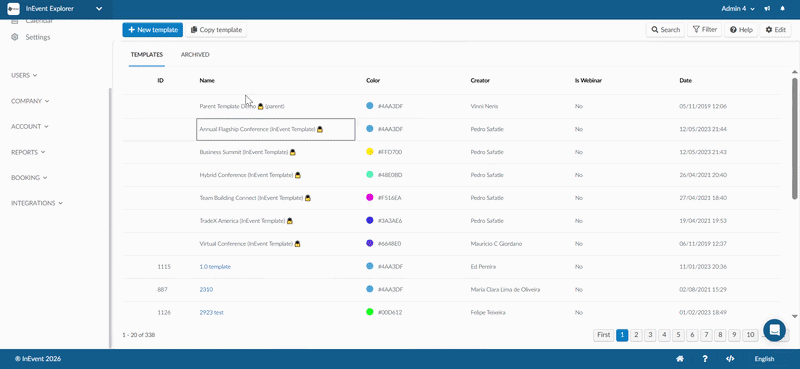Go to First page of pagination
Image resolution: width=800 pixels, height=369 pixels.
[604, 335]
